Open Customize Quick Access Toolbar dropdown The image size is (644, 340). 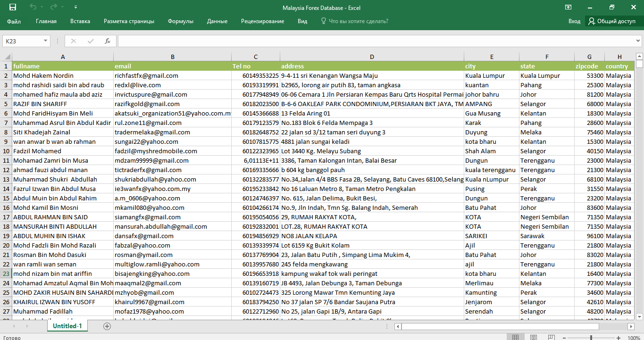76,8
